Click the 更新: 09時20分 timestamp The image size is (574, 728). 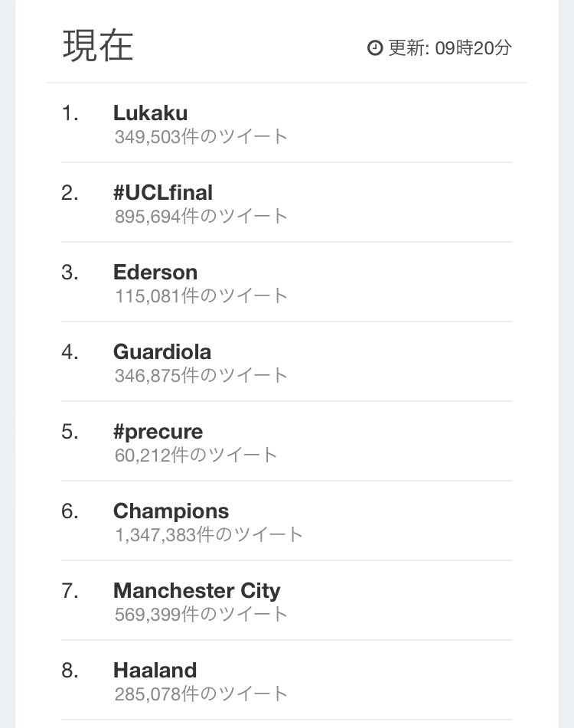pyautogui.click(x=450, y=47)
